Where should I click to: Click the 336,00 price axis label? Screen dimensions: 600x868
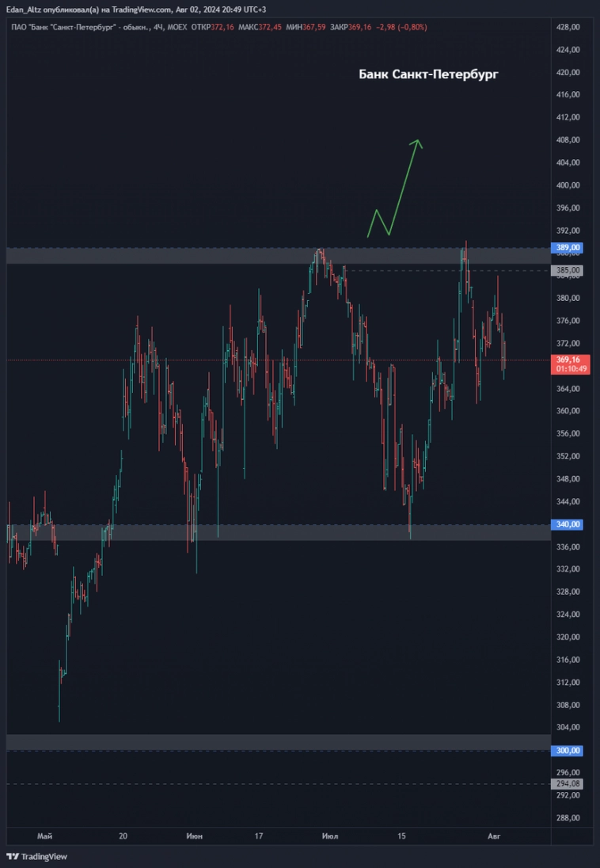(x=568, y=547)
